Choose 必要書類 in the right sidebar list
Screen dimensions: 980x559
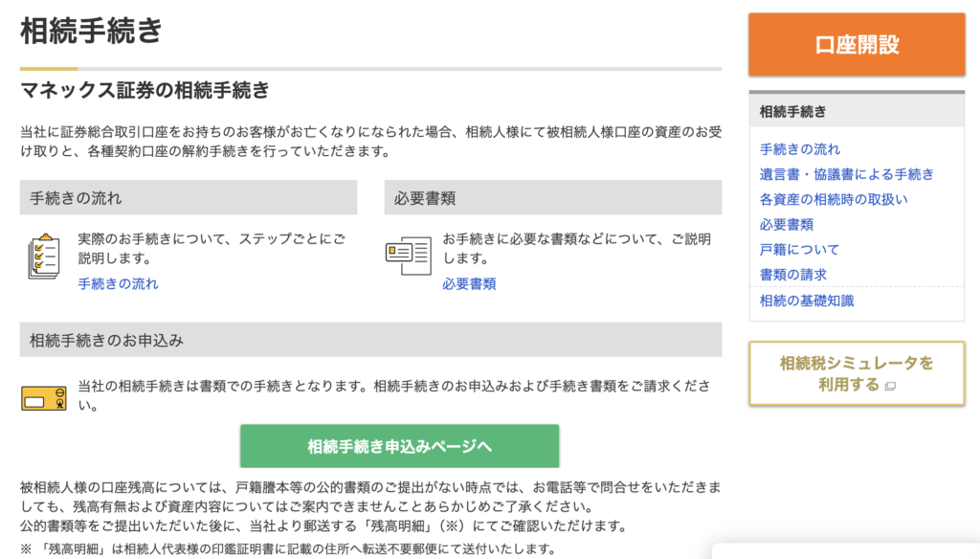[x=786, y=224]
